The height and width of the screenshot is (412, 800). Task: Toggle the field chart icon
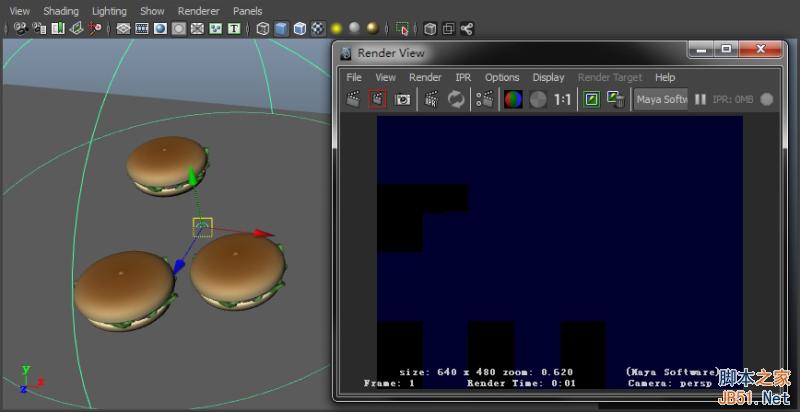click(197, 29)
